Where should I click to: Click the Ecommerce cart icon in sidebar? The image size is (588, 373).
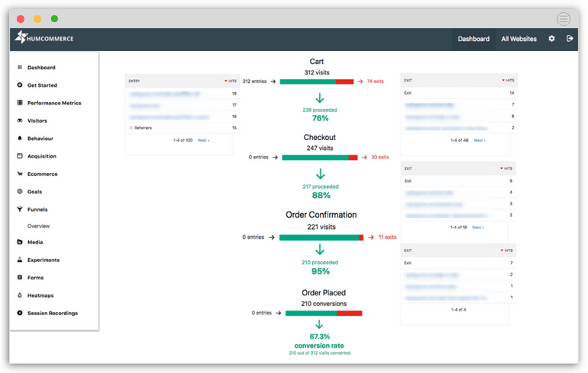pos(19,174)
